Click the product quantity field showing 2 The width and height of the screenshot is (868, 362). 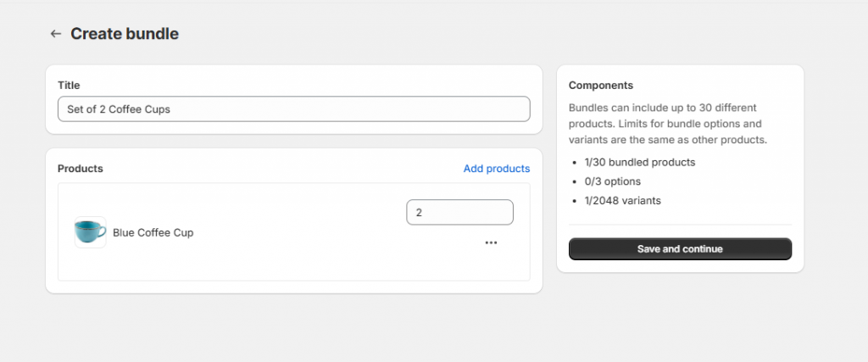[x=459, y=212]
